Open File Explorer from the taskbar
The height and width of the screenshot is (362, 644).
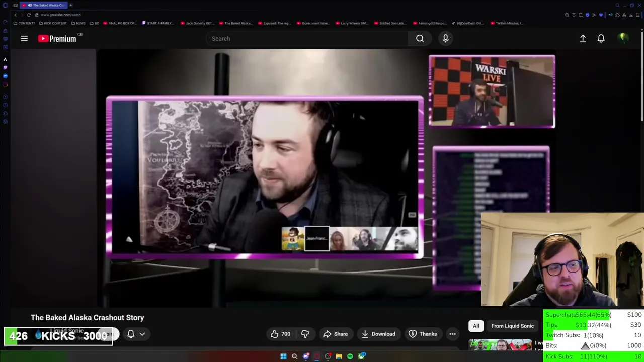[339, 356]
